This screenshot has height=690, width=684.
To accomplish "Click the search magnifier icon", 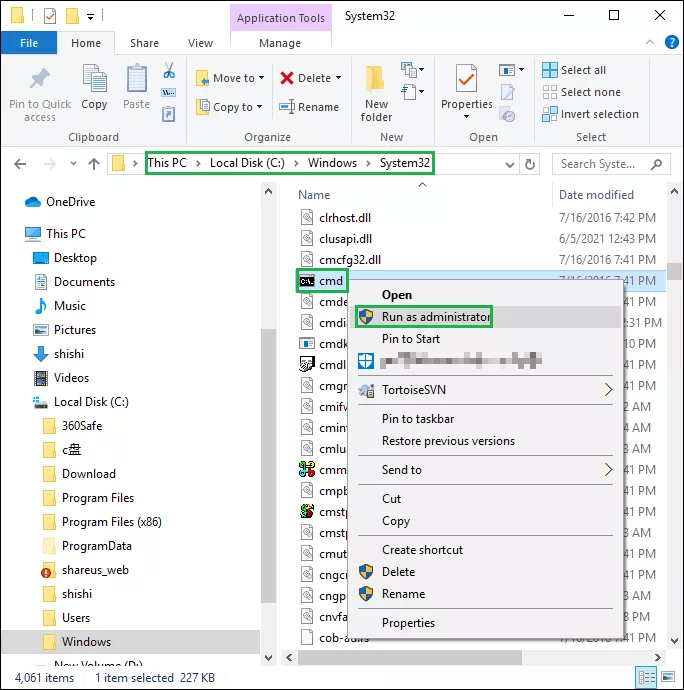I will [656, 164].
